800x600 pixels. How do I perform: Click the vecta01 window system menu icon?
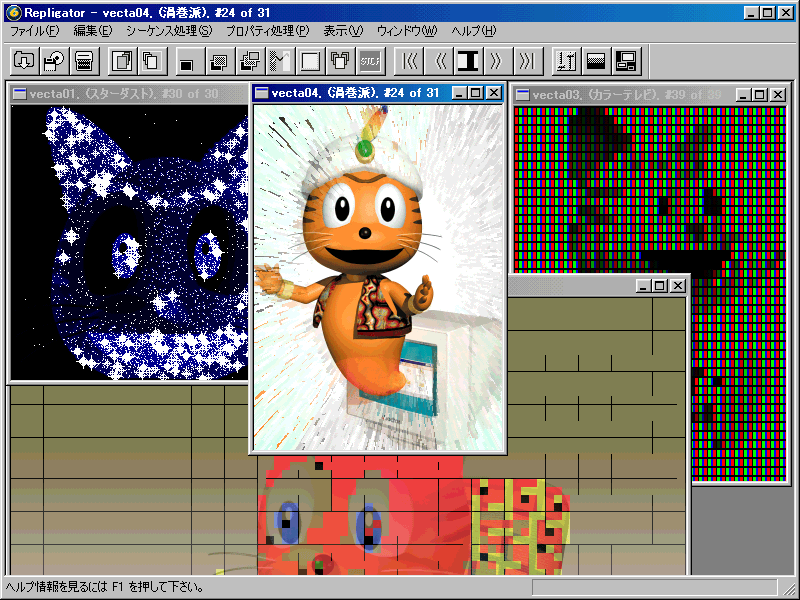coord(19,93)
